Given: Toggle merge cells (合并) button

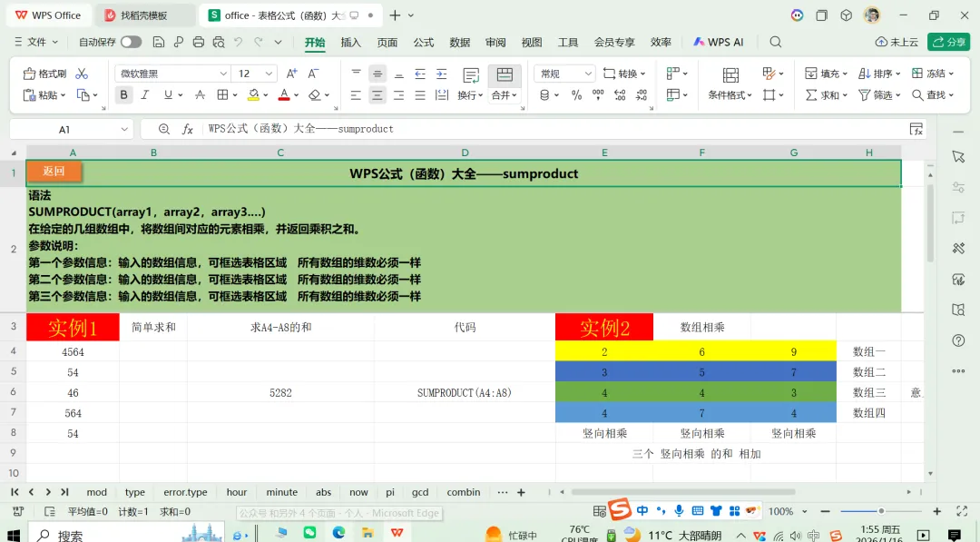Looking at the screenshot, I should pyautogui.click(x=505, y=84).
